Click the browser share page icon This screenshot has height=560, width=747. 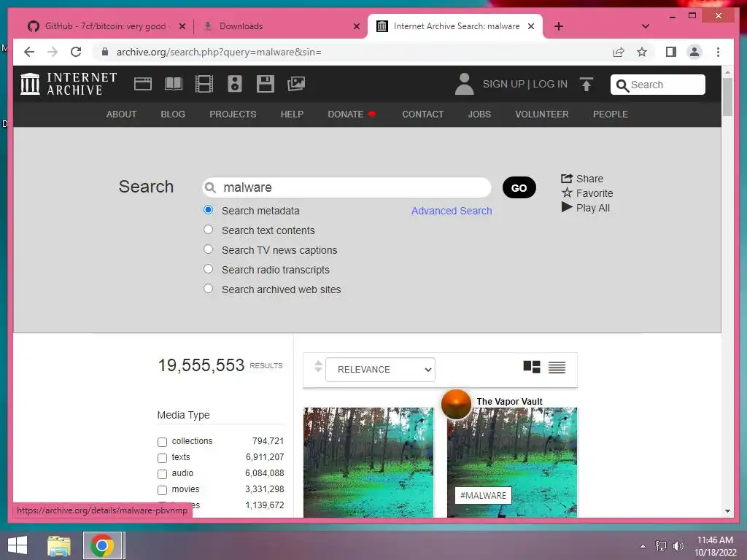pyautogui.click(x=619, y=52)
